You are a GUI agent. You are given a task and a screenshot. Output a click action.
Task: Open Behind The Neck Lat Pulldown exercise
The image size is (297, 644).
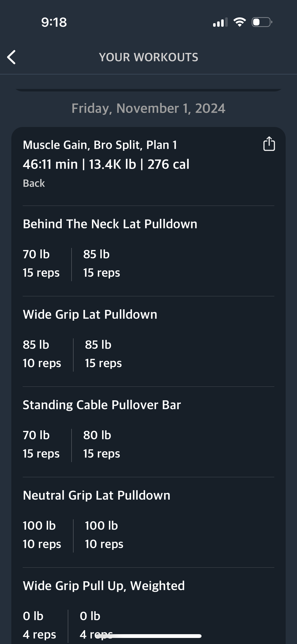pos(110,224)
